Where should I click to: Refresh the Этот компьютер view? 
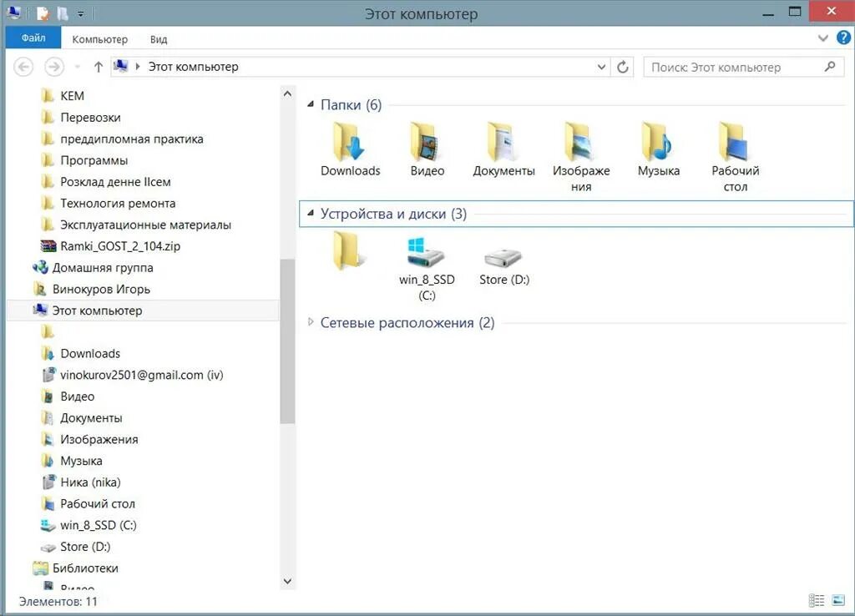[x=623, y=67]
